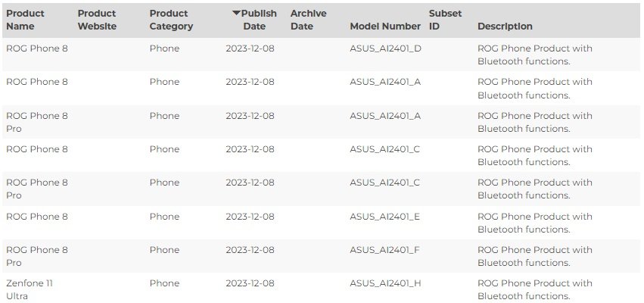The image size is (644, 303).
Task: Click ROG Phone 8 Pro with model ASUS_AI2401_F
Action: (37, 256)
